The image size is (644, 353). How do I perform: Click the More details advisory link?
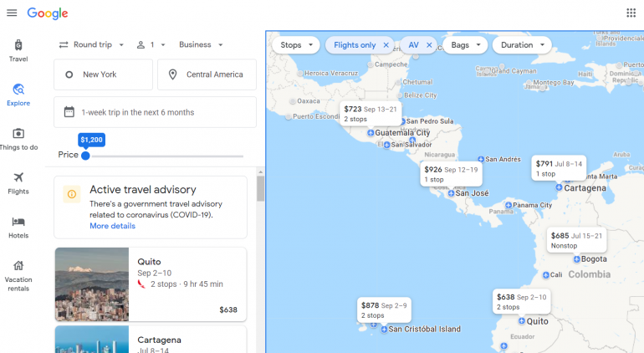click(x=112, y=226)
